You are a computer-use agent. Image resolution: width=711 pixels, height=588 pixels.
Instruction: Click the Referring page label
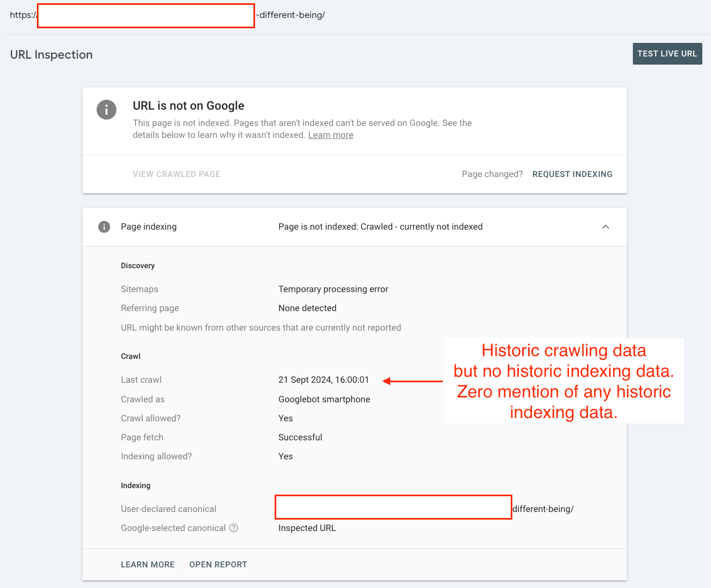150,308
